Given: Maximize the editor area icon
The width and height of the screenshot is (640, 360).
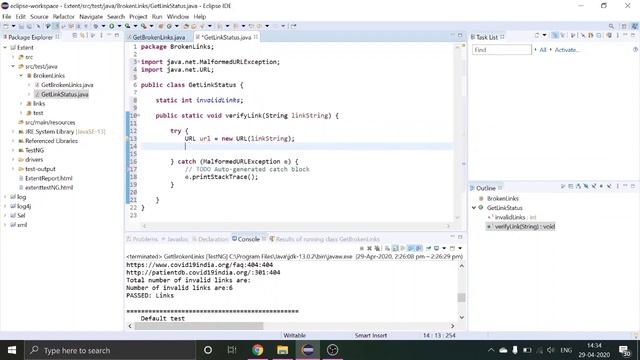Looking at the screenshot, I should point(460,36).
